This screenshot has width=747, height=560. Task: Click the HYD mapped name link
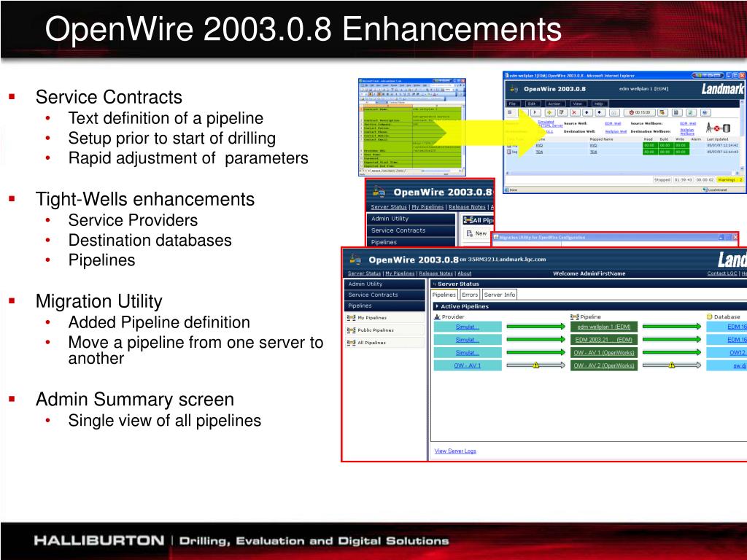(593, 145)
